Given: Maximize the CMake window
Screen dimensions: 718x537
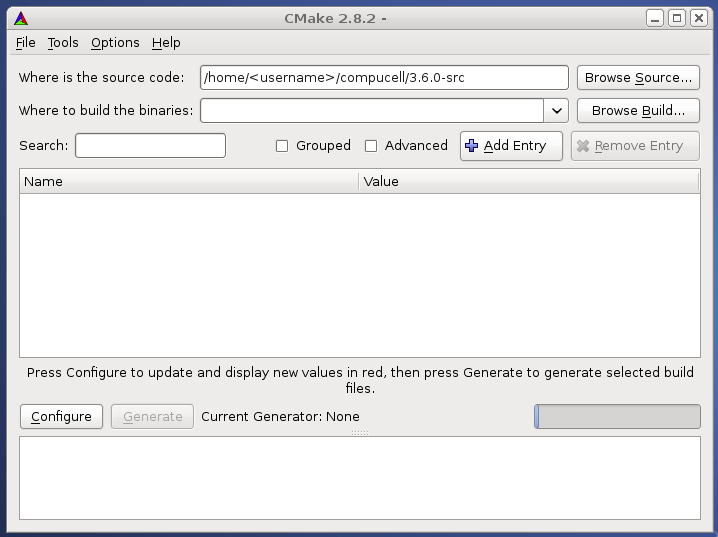Looking at the screenshot, I should (x=677, y=19).
